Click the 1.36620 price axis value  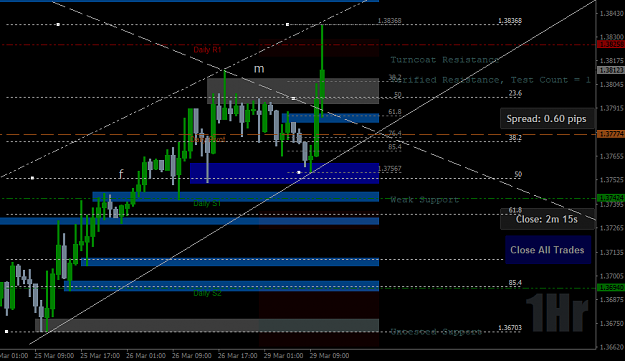[612, 347]
